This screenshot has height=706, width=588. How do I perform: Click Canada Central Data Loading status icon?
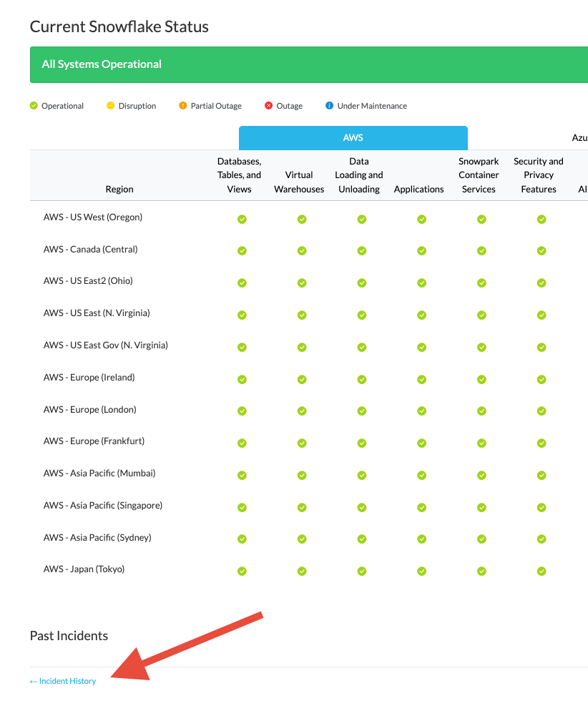pyautogui.click(x=362, y=251)
